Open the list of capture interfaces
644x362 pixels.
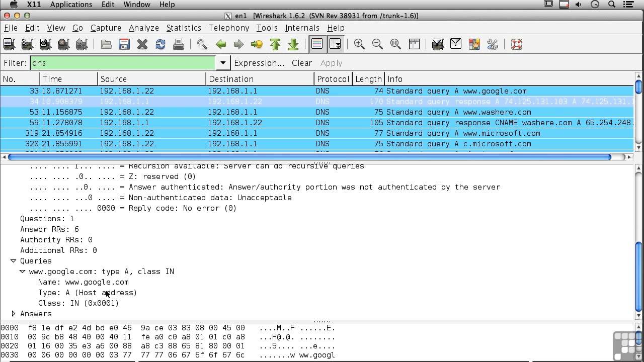[x=9, y=44]
